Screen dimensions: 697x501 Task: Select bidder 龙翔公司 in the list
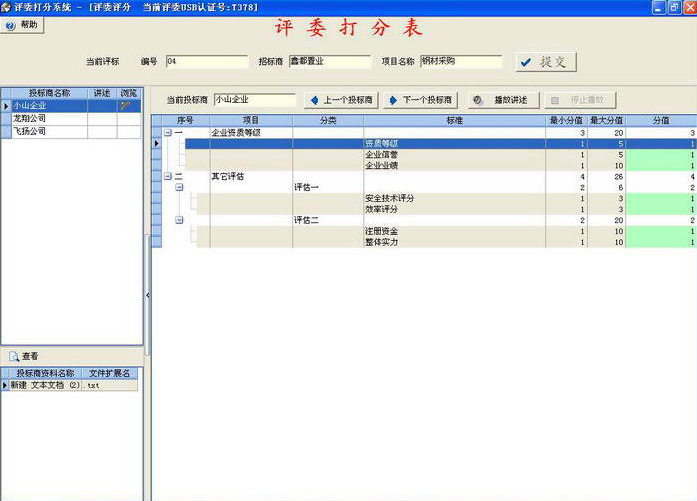(71, 119)
